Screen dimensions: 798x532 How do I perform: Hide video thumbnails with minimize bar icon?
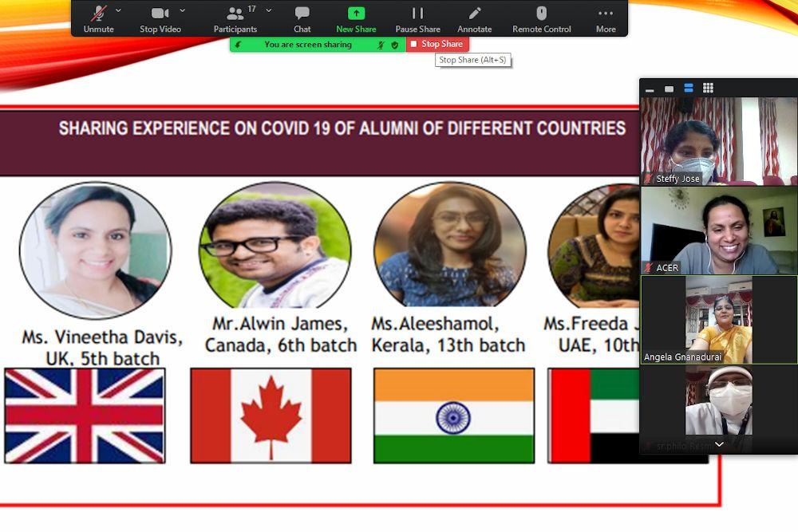click(x=650, y=89)
